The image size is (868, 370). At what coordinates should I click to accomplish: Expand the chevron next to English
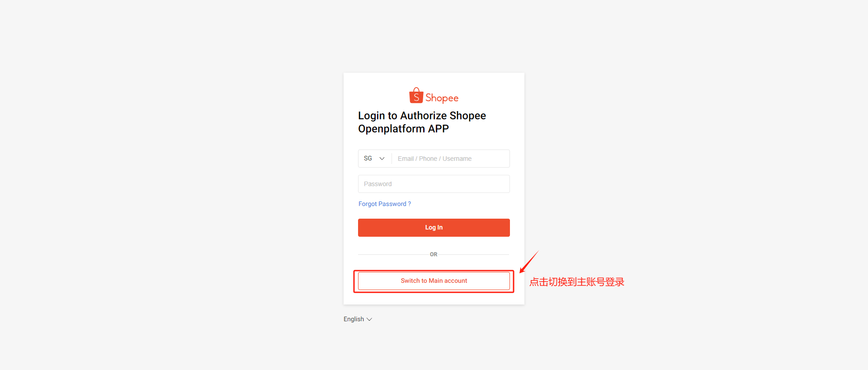(369, 319)
